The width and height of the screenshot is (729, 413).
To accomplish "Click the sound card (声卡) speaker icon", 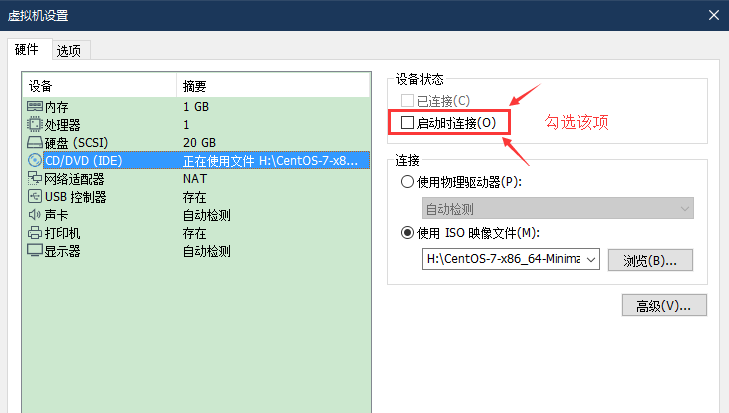I will (x=34, y=214).
